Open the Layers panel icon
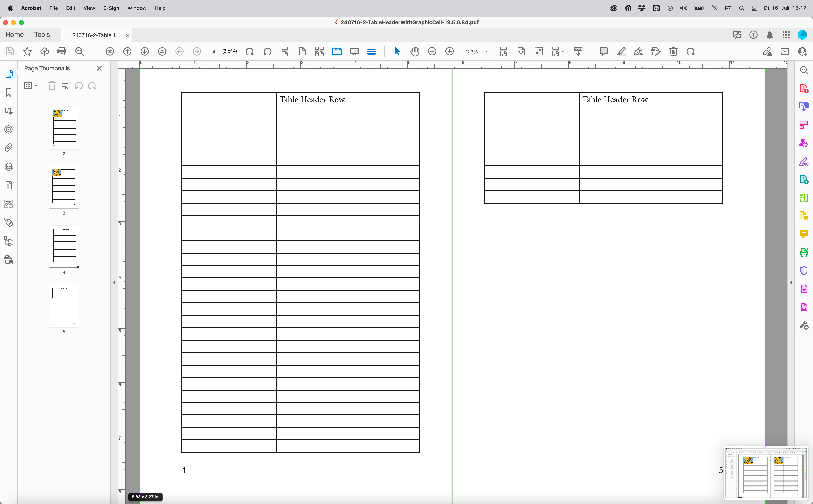The height and width of the screenshot is (504, 813). (x=9, y=167)
